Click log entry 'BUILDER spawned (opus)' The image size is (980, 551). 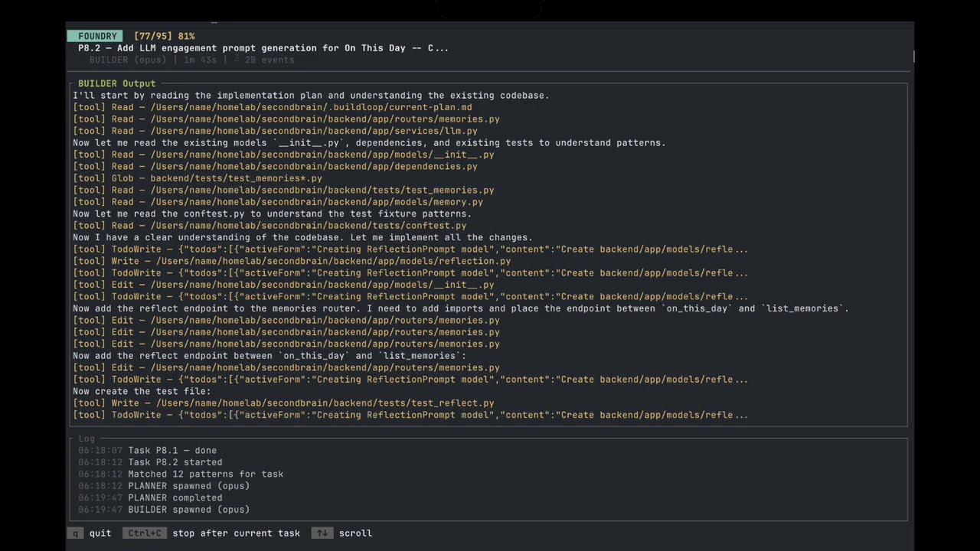tap(189, 510)
